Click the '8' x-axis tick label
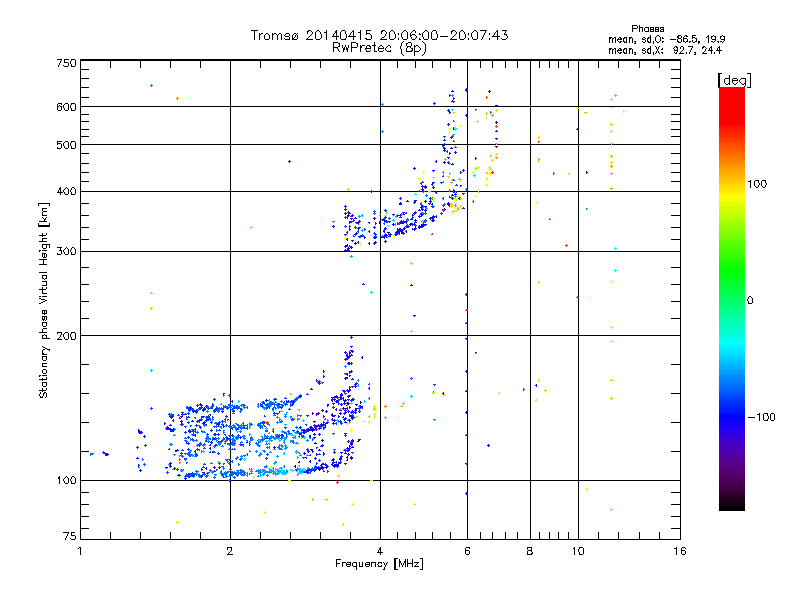This screenshot has height=600, width=800. click(x=530, y=551)
